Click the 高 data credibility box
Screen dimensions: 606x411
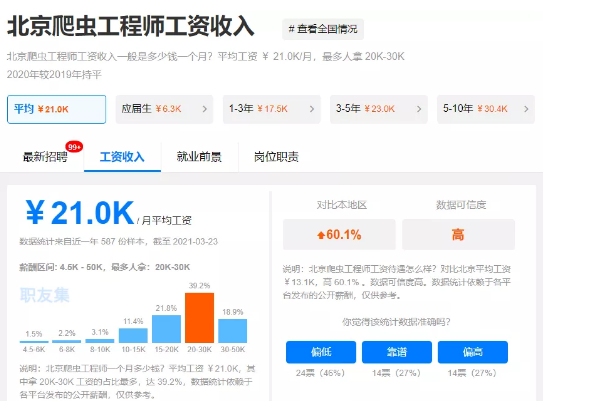(x=458, y=234)
